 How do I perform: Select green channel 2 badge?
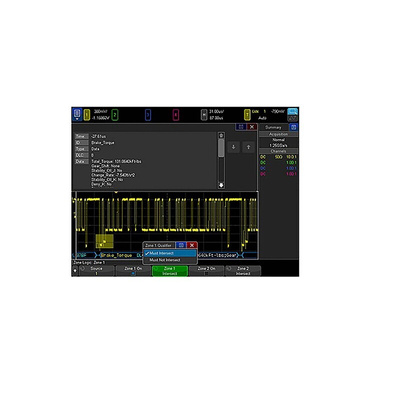click(x=115, y=115)
